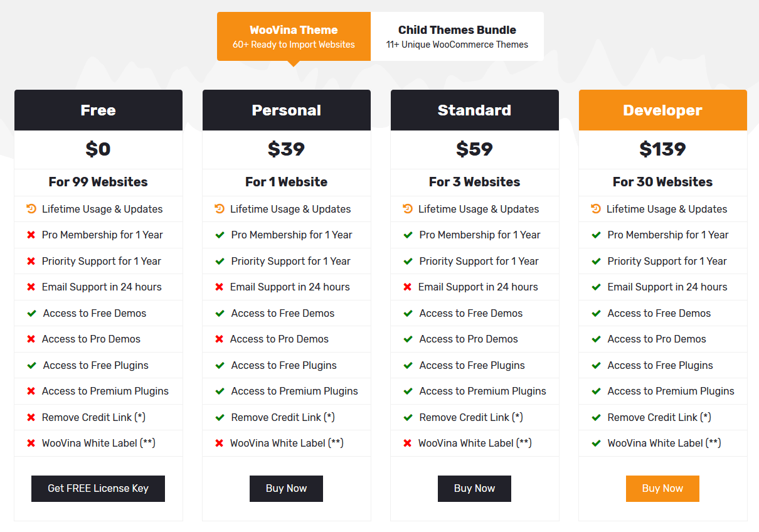This screenshot has height=532, width=759.
Task: Click 'WooVina White Label (**)' in Standard plan
Action: coord(475,444)
